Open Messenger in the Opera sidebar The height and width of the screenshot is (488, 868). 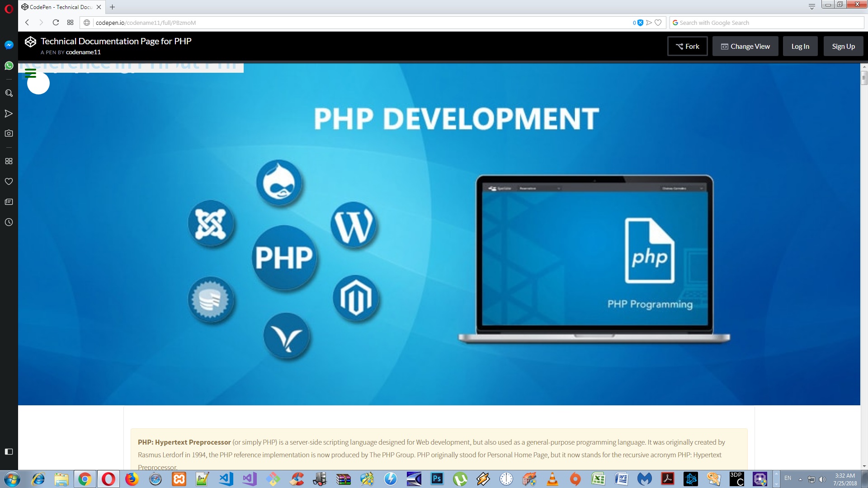click(x=9, y=45)
